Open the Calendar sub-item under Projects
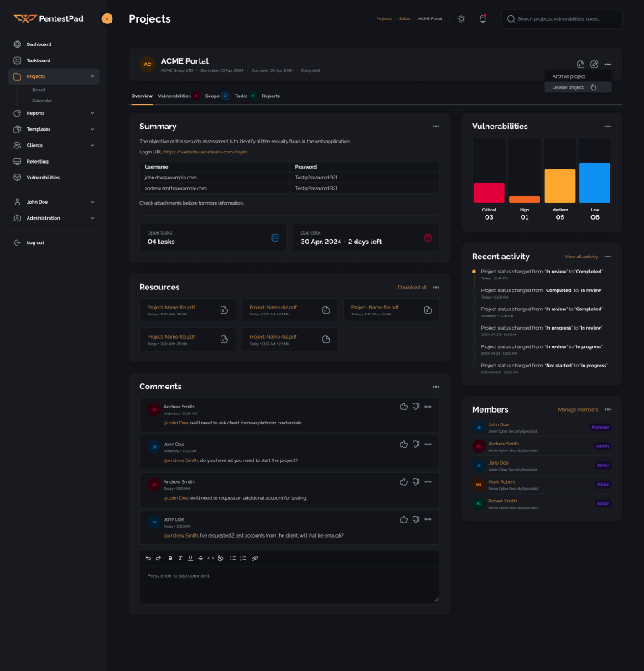Viewport: 644px width, 671px height. pos(41,101)
